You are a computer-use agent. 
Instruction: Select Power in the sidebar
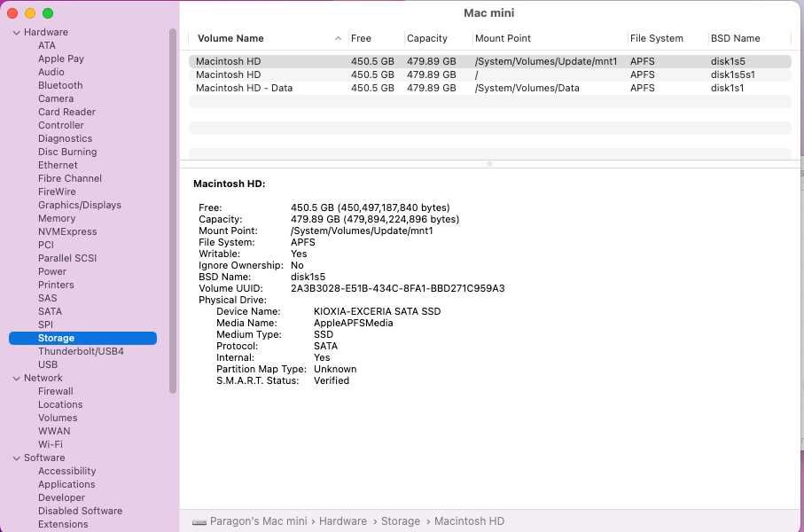click(x=52, y=271)
